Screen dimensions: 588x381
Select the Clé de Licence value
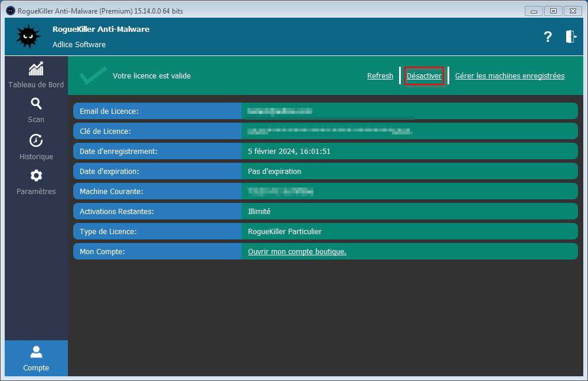pyautogui.click(x=329, y=131)
